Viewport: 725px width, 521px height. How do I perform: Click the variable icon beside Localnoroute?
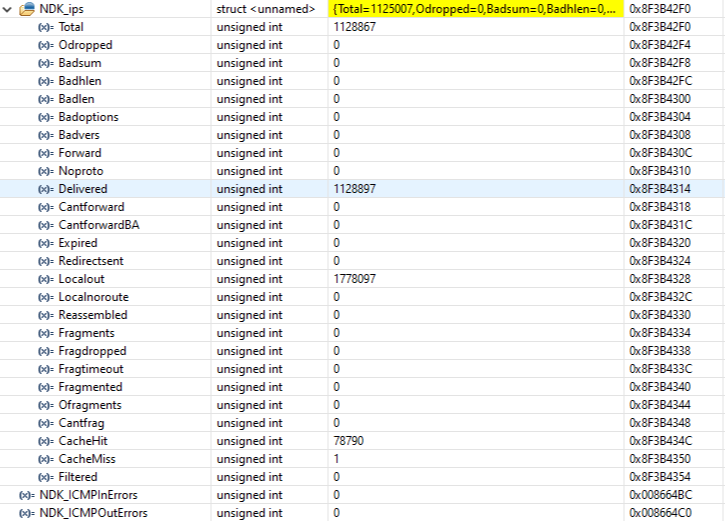coord(46,298)
